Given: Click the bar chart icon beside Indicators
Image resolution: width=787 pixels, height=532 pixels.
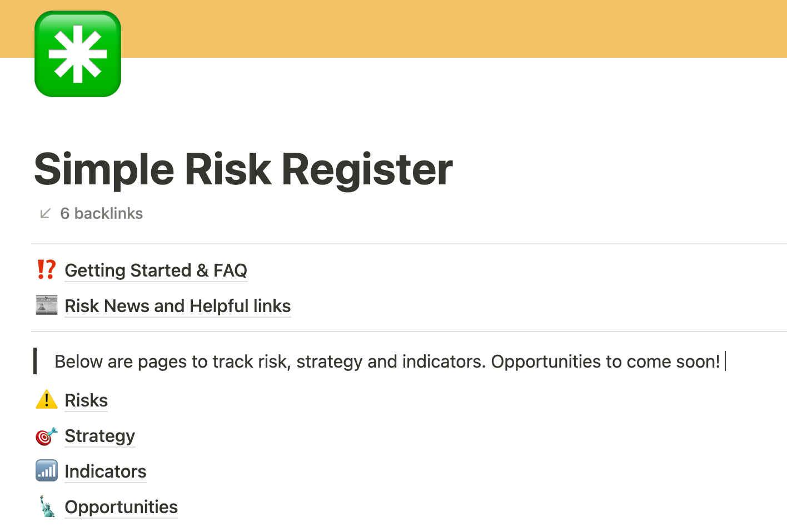Looking at the screenshot, I should pos(46,470).
